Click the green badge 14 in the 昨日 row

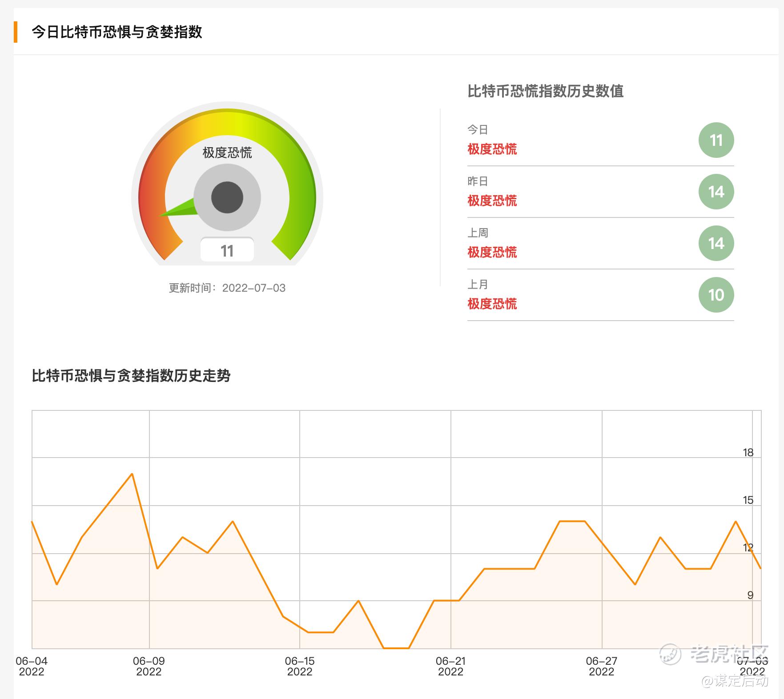click(x=716, y=192)
